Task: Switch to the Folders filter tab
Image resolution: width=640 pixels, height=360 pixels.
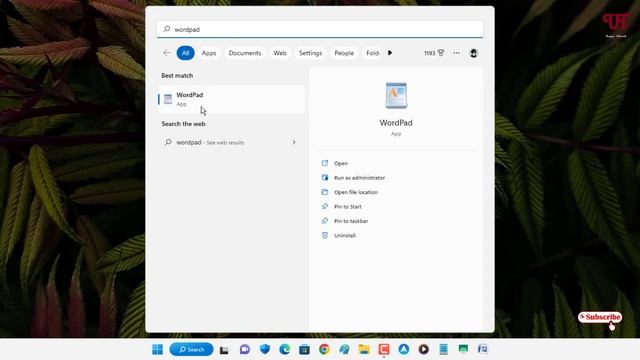Action: [372, 53]
